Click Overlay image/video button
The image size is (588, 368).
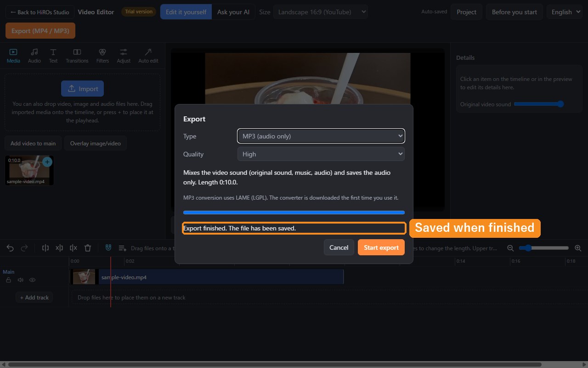coord(96,144)
